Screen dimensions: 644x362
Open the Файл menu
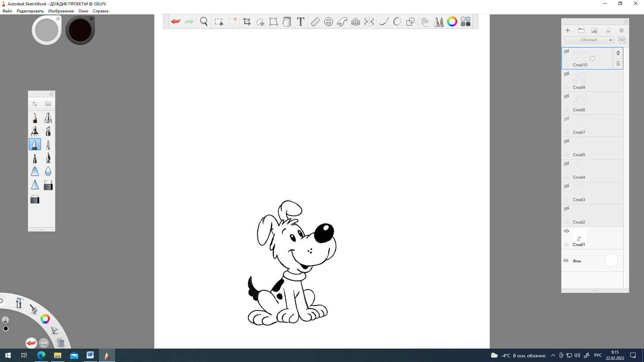pos(7,11)
